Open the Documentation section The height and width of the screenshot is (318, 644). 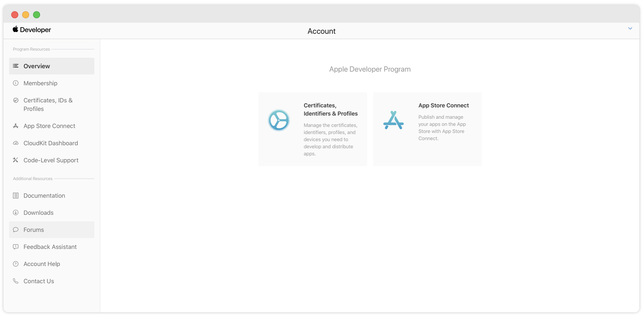[x=44, y=196]
